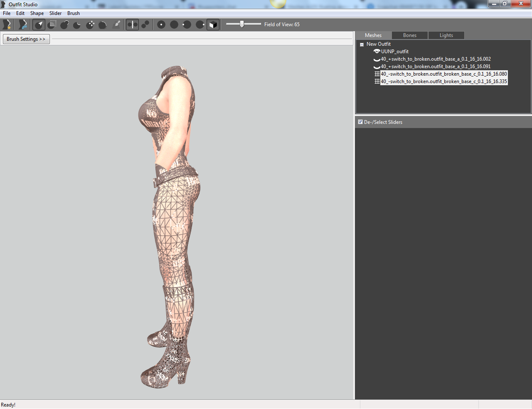Screen dimensions: 532x409
Task: Select mesh ending in base_a_0.1_16_16.002
Action: (x=436, y=59)
